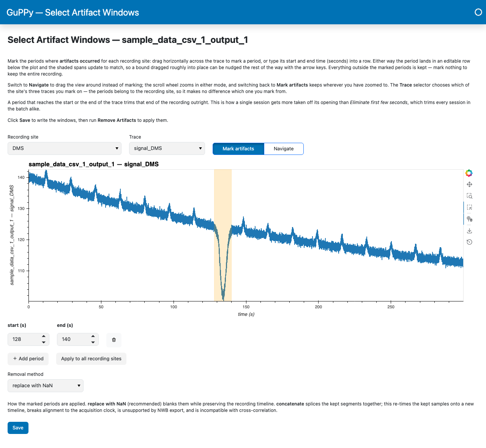486x448 pixels.
Task: Open the Bokeh logo link in plot toolbar
Action: tap(469, 173)
